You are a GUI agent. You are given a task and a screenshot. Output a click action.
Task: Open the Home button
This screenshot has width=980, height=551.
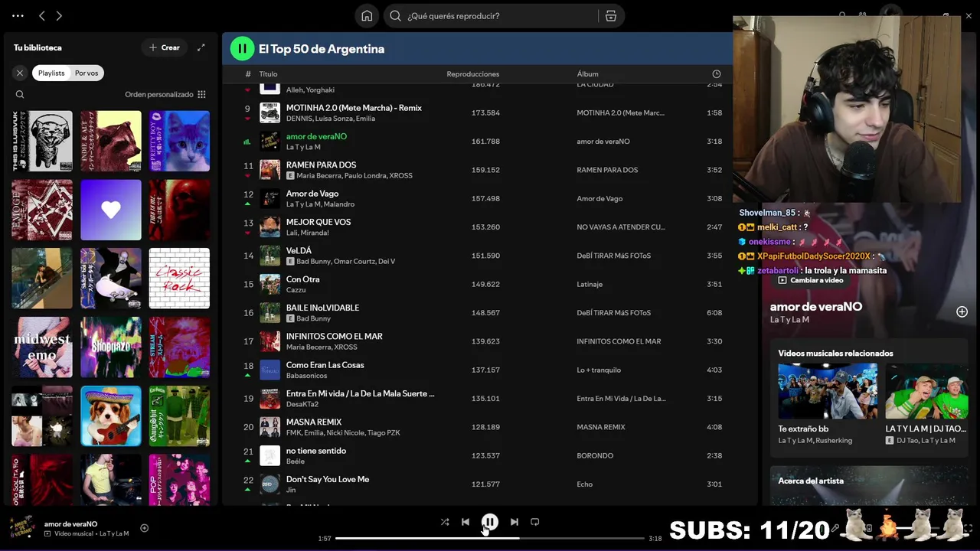point(367,15)
